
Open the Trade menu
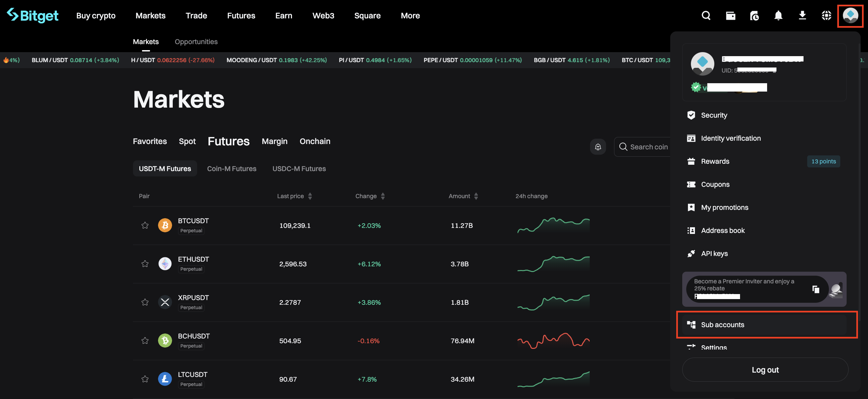(196, 15)
